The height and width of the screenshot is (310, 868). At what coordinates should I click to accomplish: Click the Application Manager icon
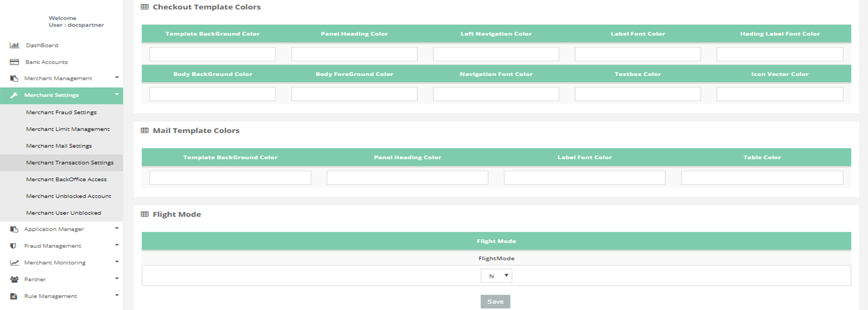click(14, 229)
